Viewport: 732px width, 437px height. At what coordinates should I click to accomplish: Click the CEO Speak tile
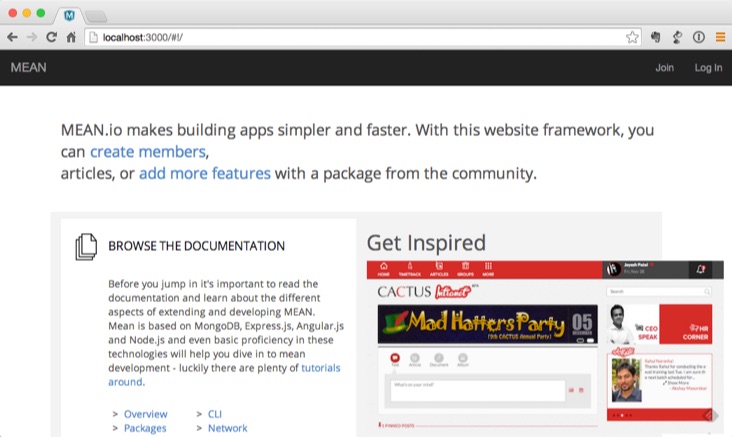tap(633, 324)
